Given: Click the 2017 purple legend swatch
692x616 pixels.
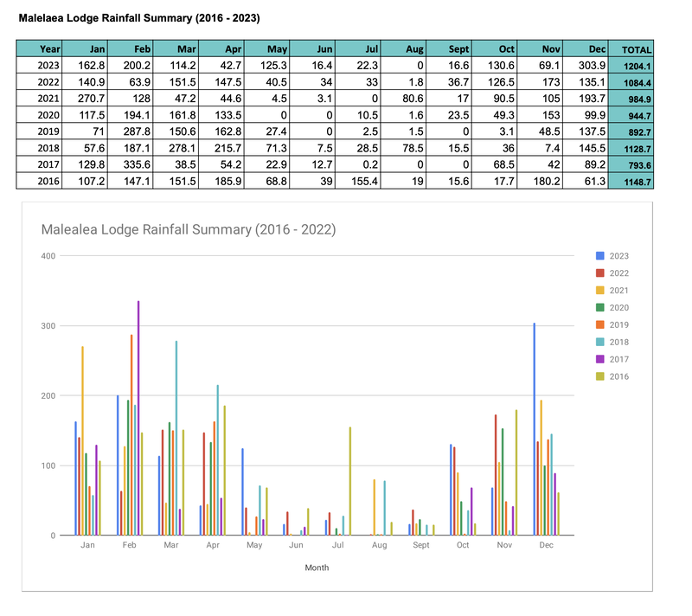Looking at the screenshot, I should (599, 359).
